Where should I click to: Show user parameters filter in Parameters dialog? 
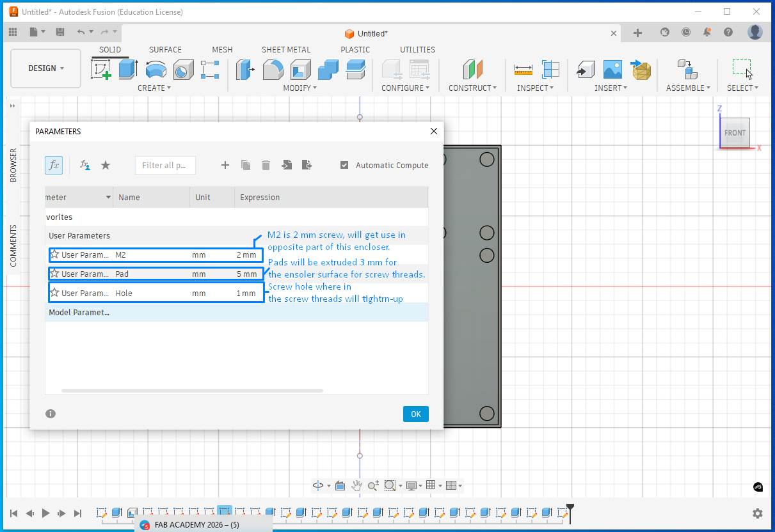coord(84,165)
